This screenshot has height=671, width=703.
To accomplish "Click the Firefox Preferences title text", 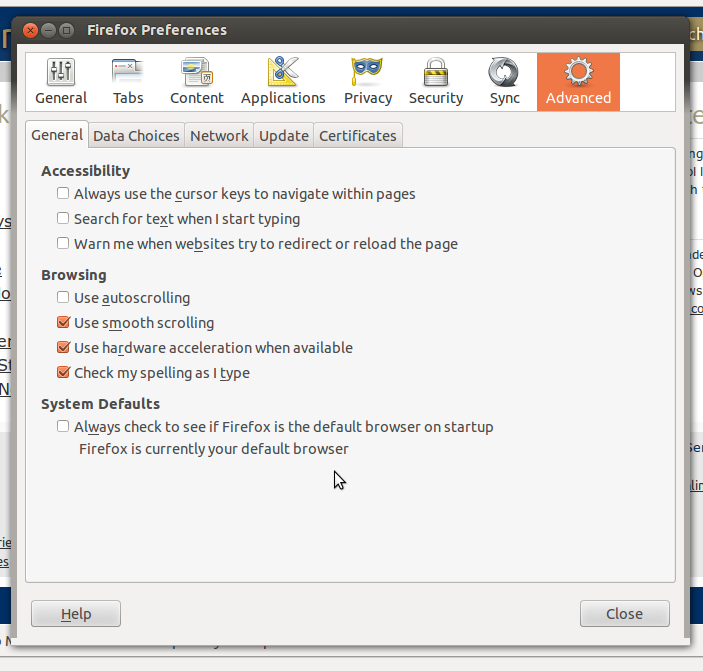I will point(157,30).
